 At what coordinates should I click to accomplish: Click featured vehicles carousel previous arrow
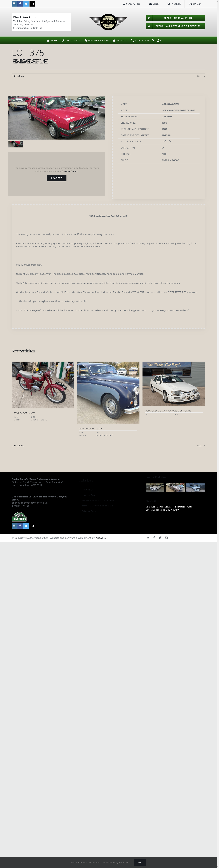coord(148,488)
